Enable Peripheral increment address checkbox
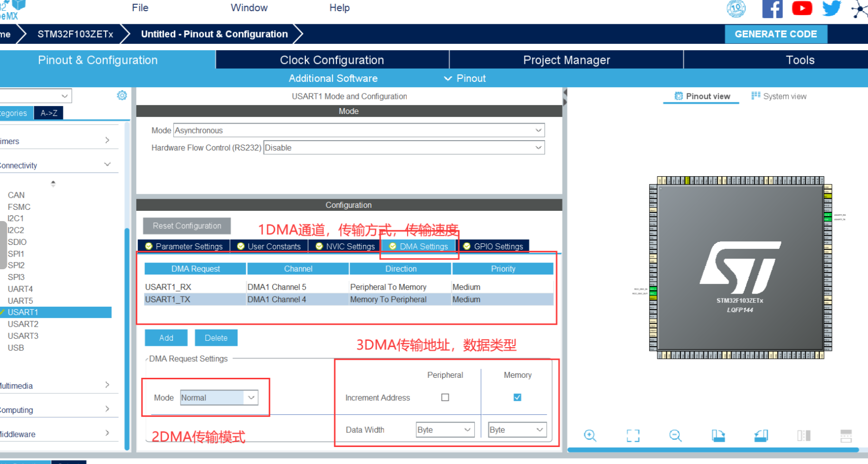The height and width of the screenshot is (464, 868). pyautogui.click(x=445, y=397)
